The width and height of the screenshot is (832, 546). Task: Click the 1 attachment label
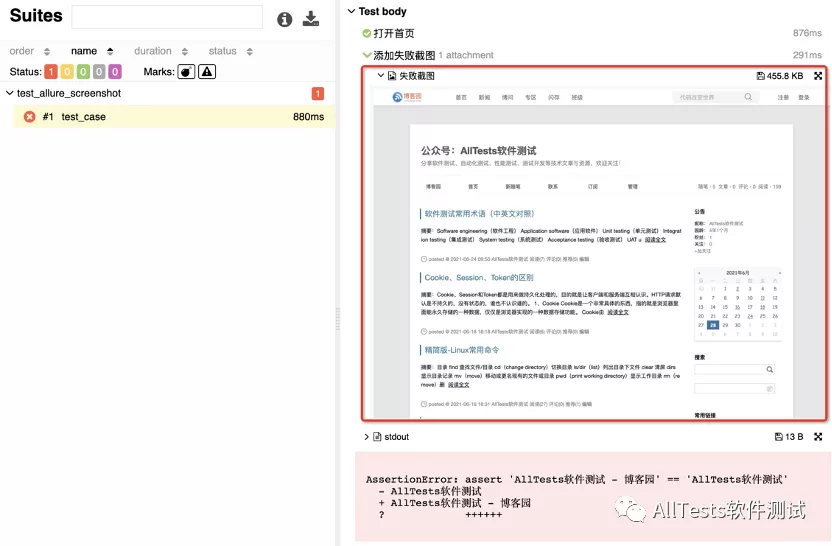(x=466, y=55)
